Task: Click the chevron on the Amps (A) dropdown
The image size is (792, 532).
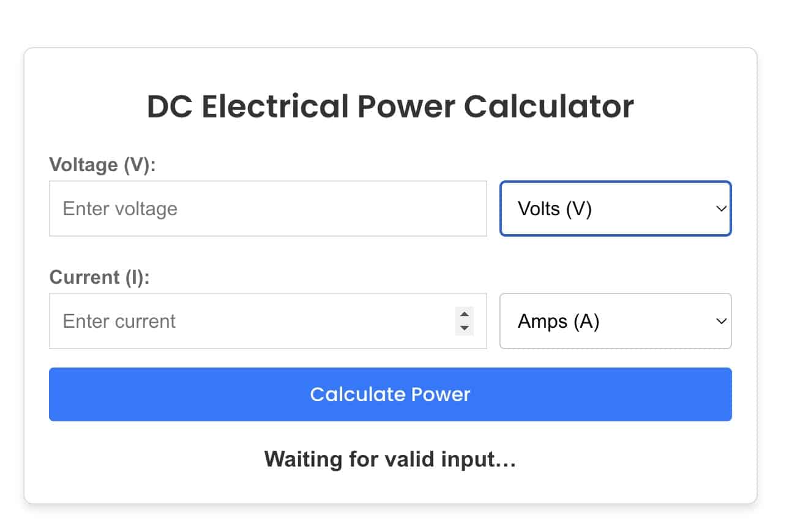Action: [720, 321]
